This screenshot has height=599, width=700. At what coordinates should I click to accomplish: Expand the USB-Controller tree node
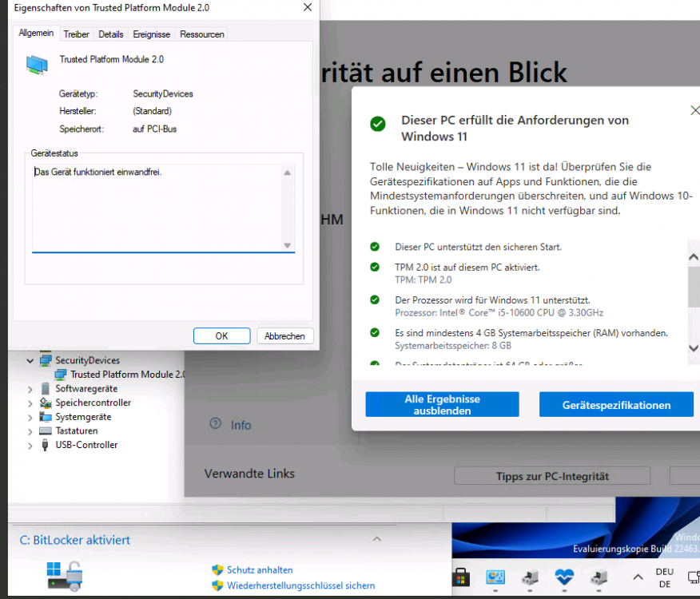[30, 446]
